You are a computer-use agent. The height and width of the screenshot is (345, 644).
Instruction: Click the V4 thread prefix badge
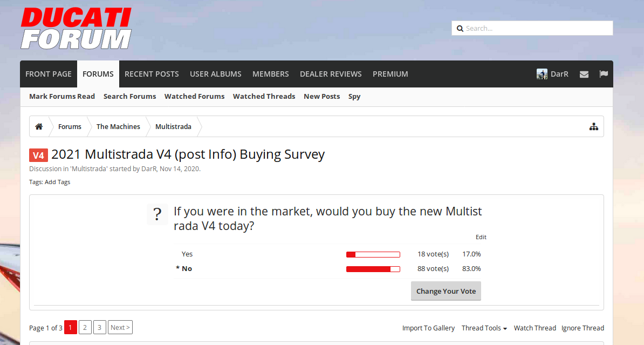pos(38,155)
